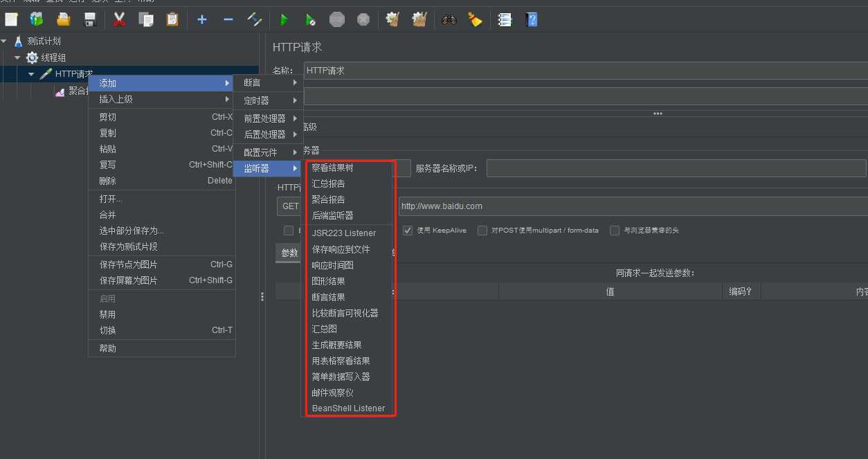The image size is (868, 459).
Task: Click the flask icon beside 测试计划
Action: click(x=18, y=42)
